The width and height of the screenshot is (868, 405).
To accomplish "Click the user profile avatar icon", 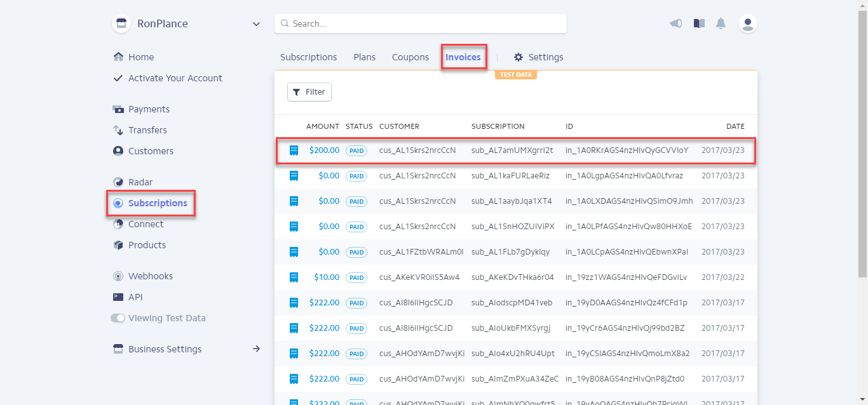I will pos(748,23).
